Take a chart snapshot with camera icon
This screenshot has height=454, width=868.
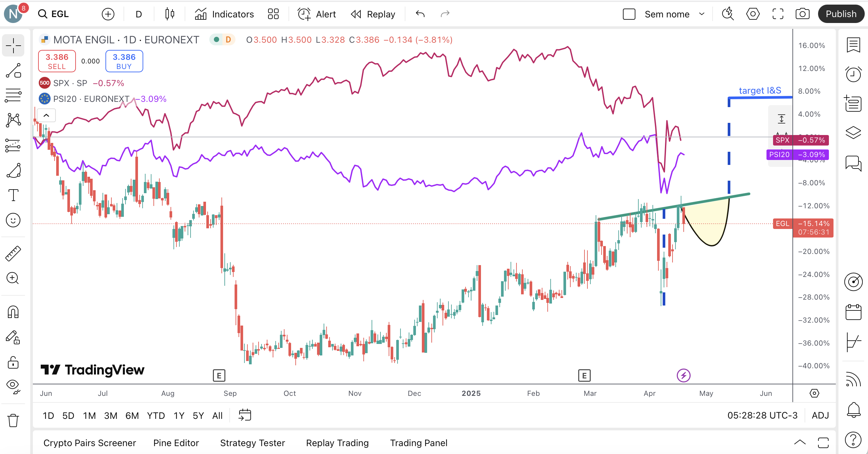point(802,14)
